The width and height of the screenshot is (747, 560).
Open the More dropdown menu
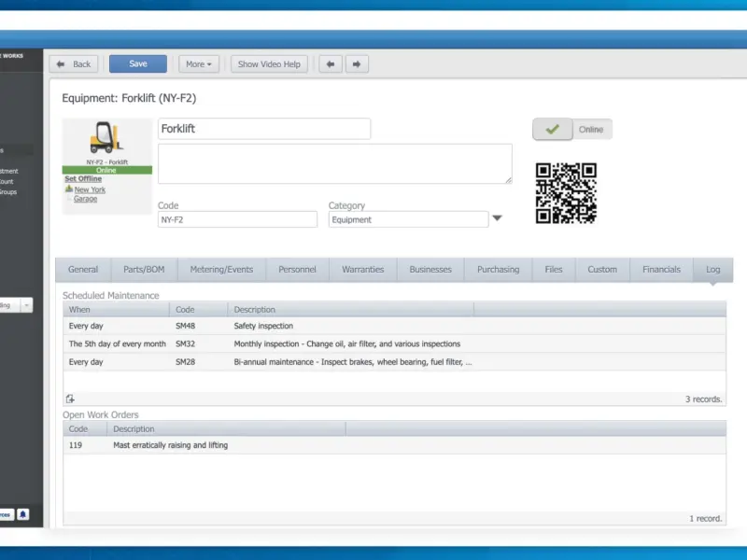click(199, 63)
